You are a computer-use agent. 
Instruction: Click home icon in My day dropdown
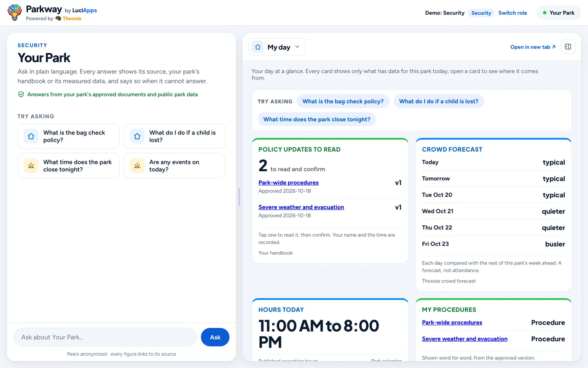[x=258, y=47]
